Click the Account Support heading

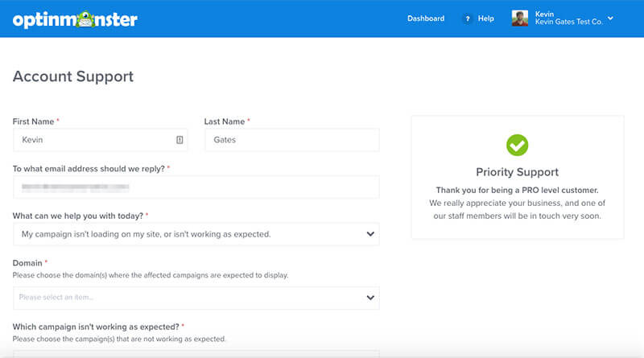click(73, 76)
